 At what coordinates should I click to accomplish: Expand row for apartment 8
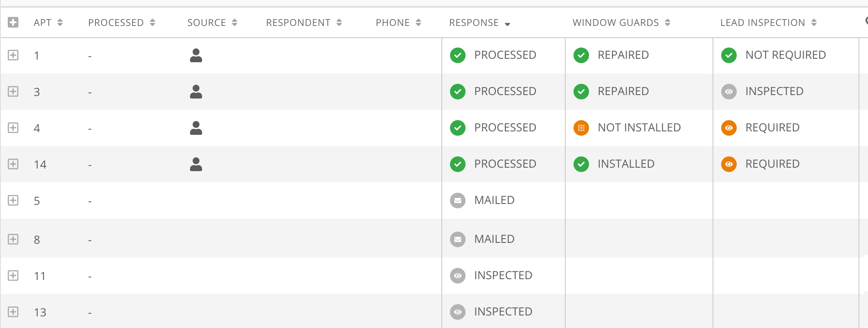[x=13, y=239]
